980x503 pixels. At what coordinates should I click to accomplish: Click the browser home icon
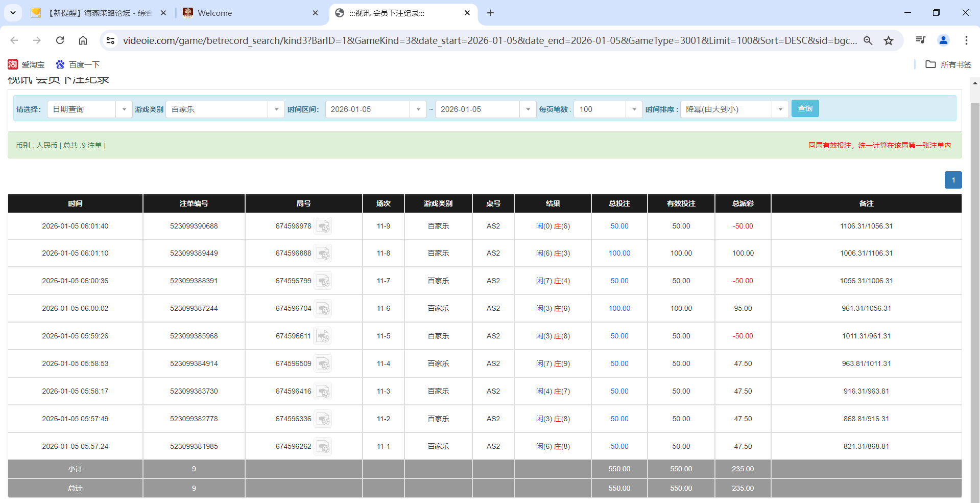point(83,40)
